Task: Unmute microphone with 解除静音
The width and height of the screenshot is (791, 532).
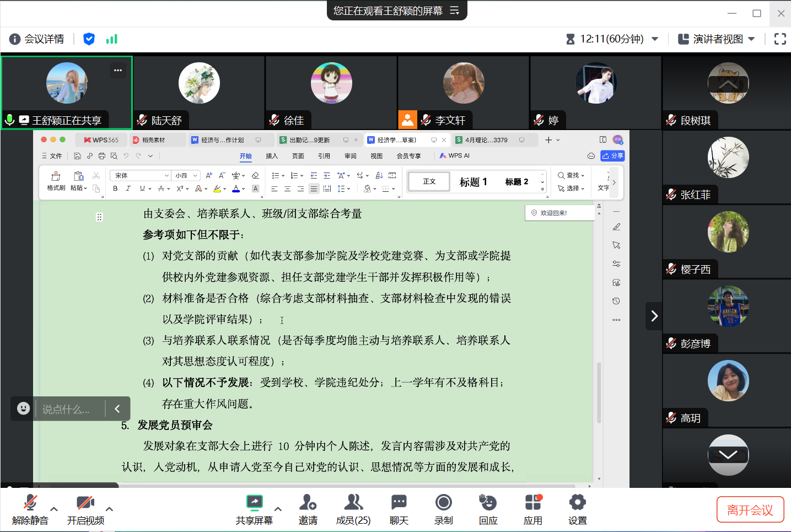Action: [30, 509]
